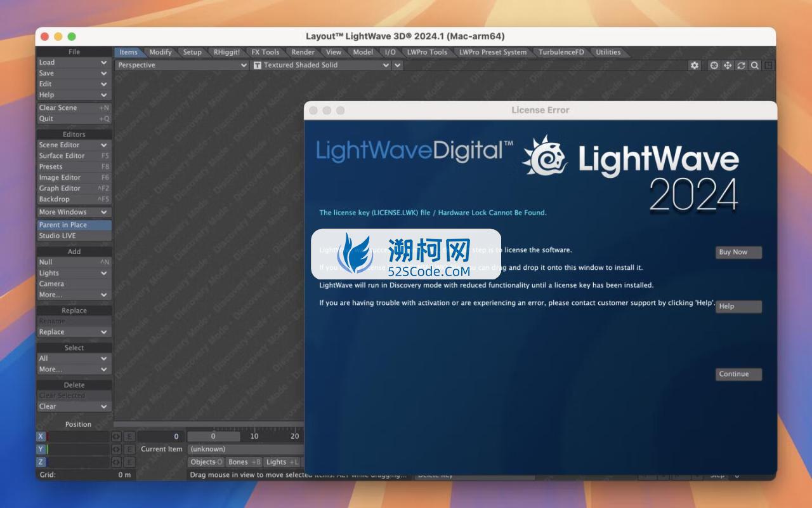812x508 pixels.
Task: Click Buy Now in License Error dialog
Action: coord(738,252)
